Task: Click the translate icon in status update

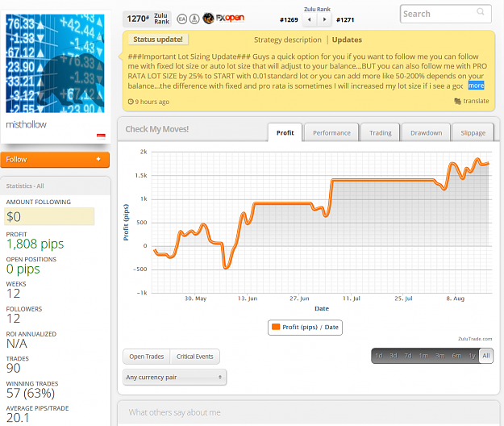Action: point(457,102)
